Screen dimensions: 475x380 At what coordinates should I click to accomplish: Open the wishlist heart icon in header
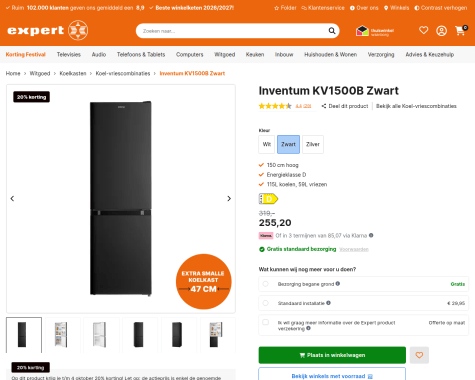(423, 30)
